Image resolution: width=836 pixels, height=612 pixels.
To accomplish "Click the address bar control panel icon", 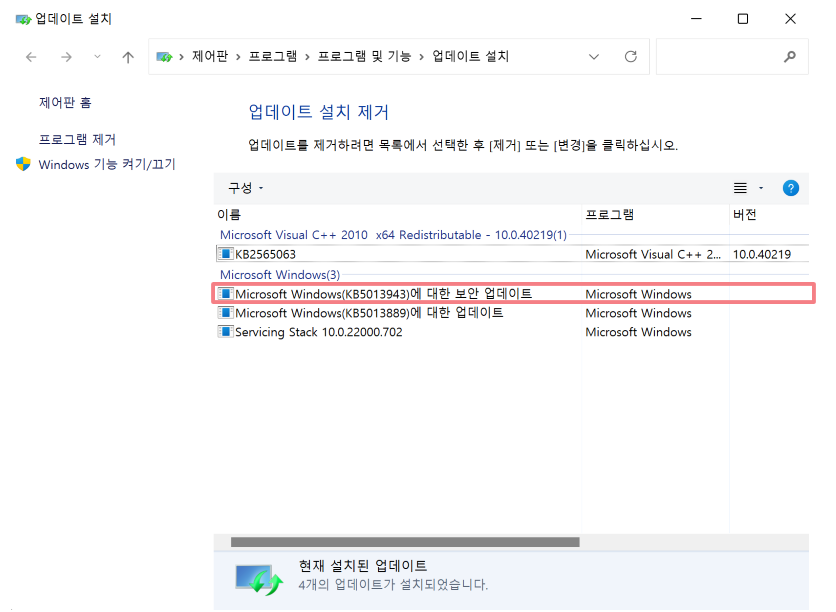I will pos(164,57).
